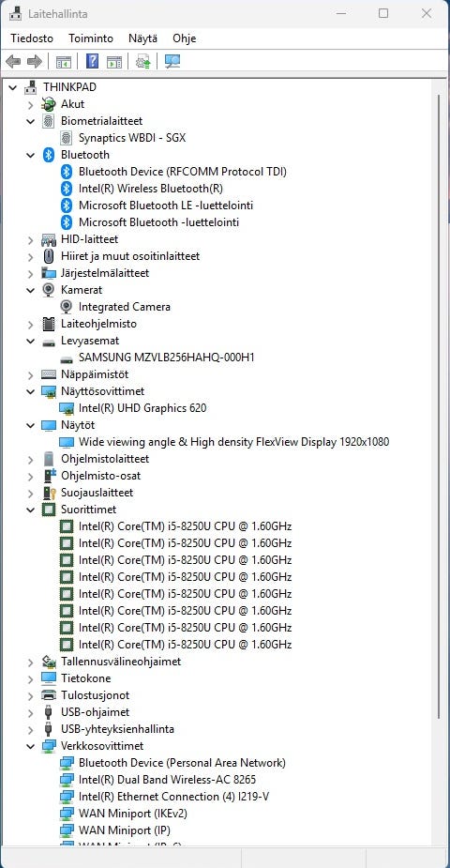
Task: Select Intel(R) Wireless Bluetooth(R) device
Action: point(150,189)
